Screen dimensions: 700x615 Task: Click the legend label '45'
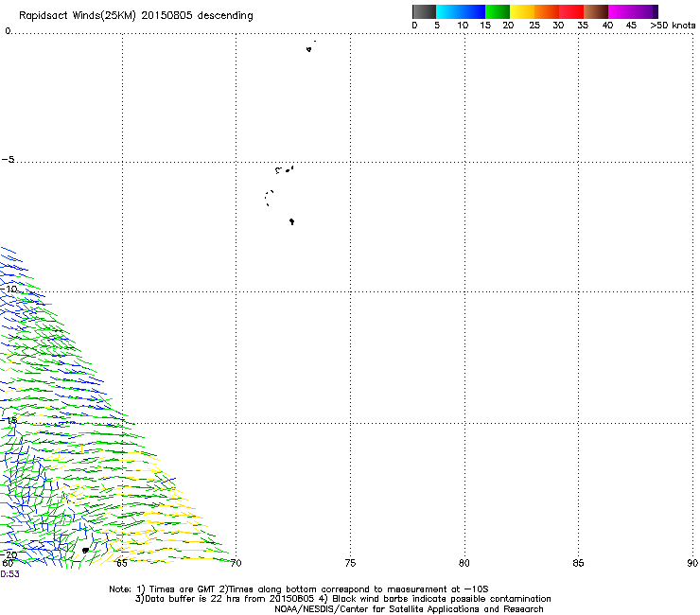(631, 26)
